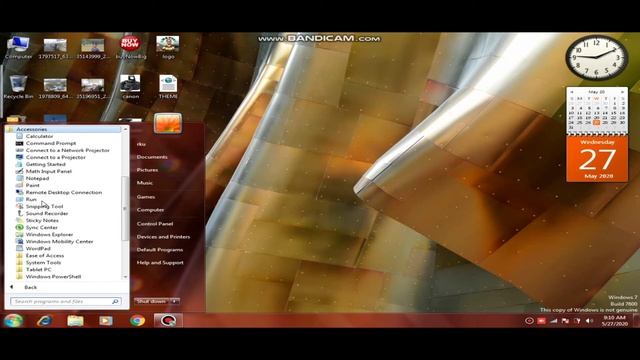Click the taskbar clock showing 9:10 AM
Viewport: 640px width, 360px height.
click(615, 320)
